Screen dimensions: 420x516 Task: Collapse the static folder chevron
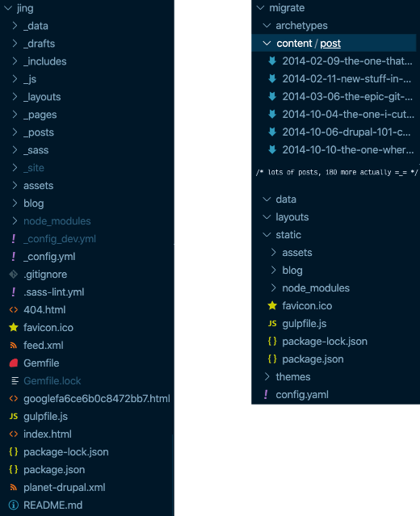[267, 235]
